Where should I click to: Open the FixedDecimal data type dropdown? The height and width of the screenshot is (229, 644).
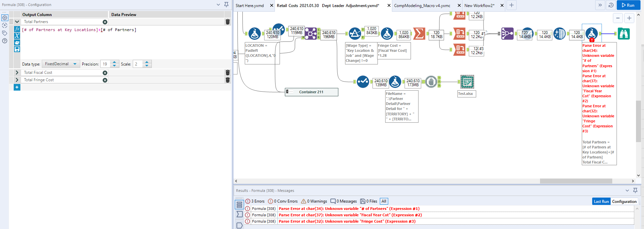coord(61,64)
